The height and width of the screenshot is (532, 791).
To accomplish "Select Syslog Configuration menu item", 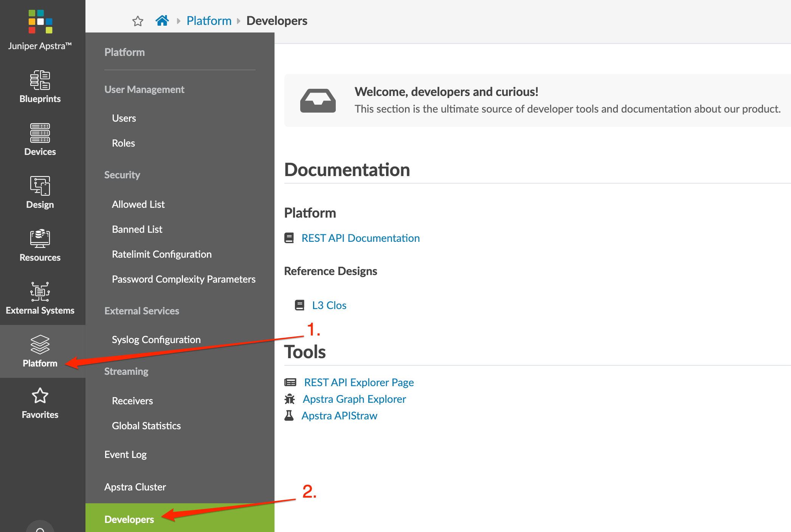I will [x=156, y=340].
